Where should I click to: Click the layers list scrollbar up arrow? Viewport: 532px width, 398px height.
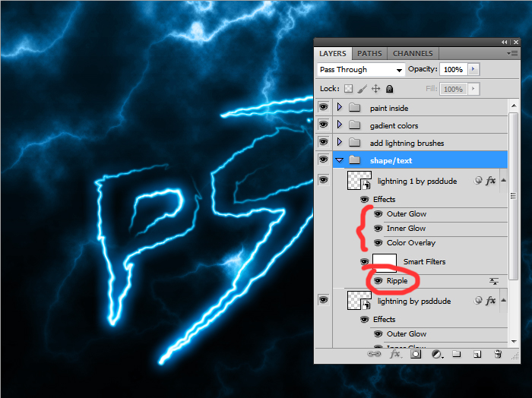514,106
